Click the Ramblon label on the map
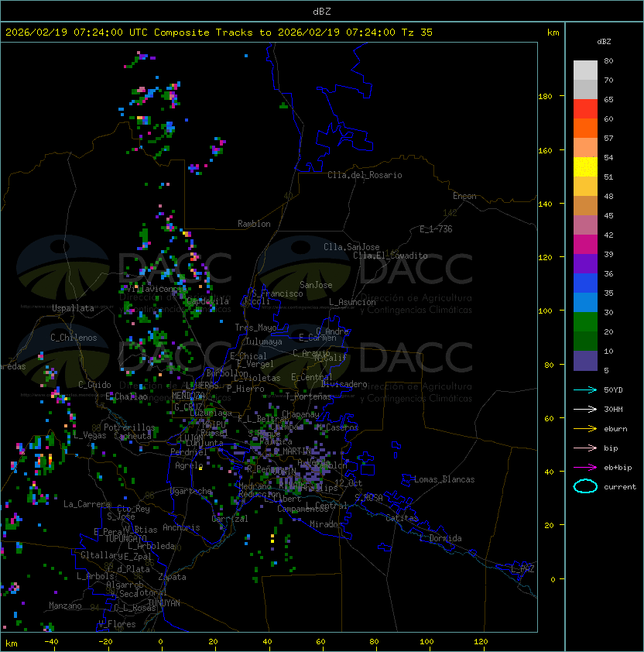This screenshot has width=644, height=652. (x=254, y=224)
